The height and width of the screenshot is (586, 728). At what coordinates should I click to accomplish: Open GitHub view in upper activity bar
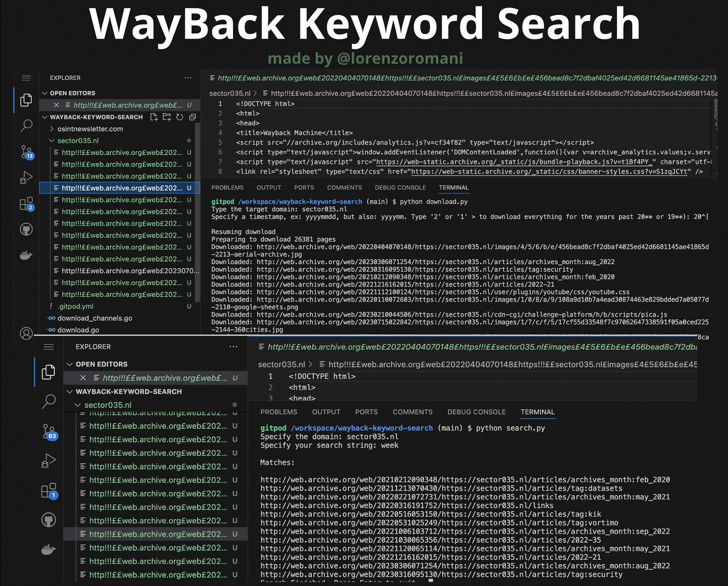tap(26, 229)
